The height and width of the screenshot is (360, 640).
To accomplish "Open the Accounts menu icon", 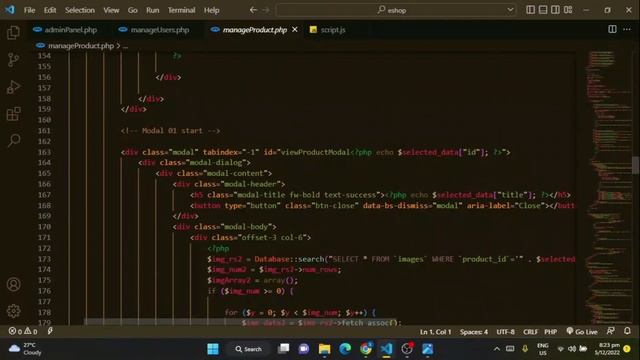I will click(13, 284).
